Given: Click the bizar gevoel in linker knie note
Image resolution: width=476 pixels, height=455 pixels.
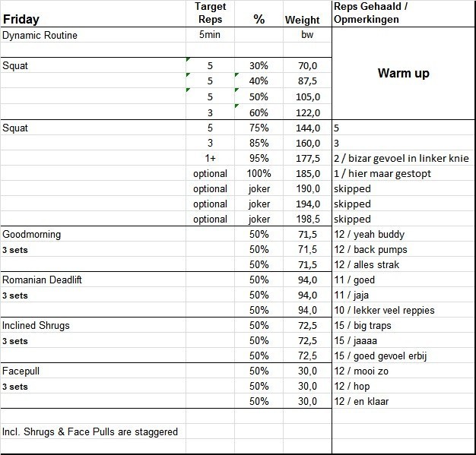Looking at the screenshot, I should pyautogui.click(x=402, y=158).
